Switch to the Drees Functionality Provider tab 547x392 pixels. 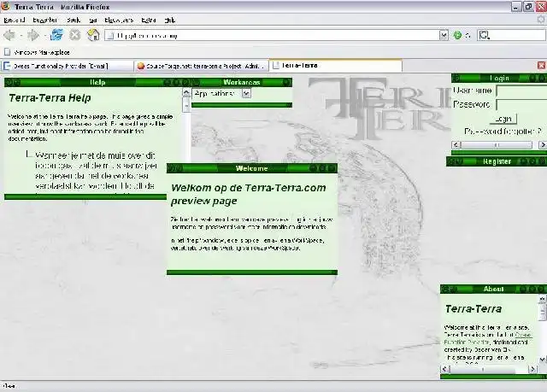pos(68,66)
